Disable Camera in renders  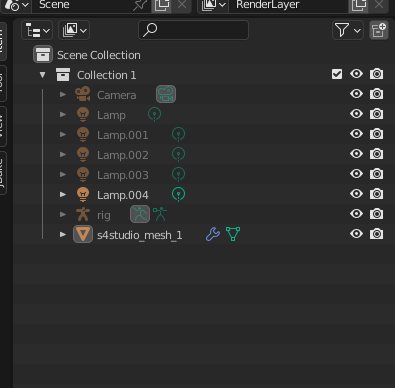click(x=377, y=94)
